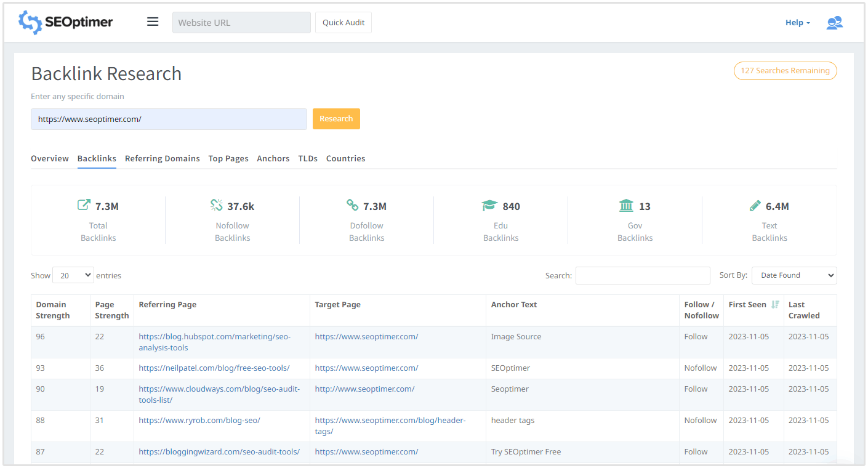This screenshot has width=868, height=468.
Task: Click the Quick Audit button in the header
Action: [343, 22]
